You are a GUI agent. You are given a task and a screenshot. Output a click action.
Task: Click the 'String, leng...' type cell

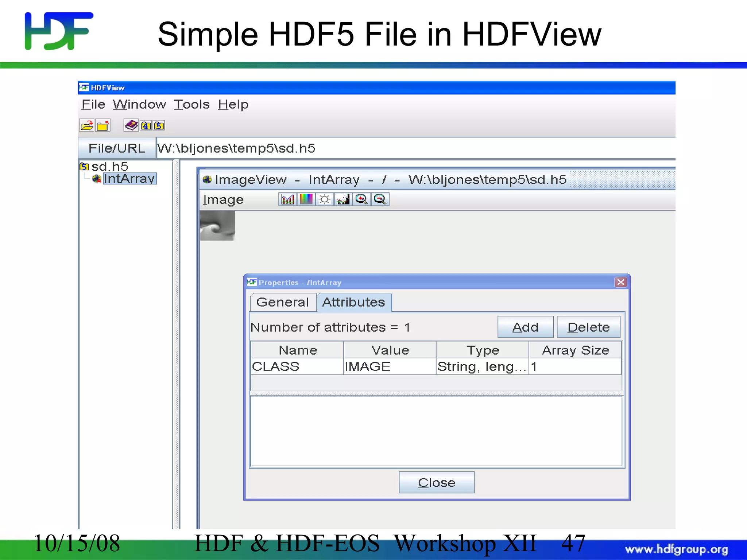(483, 366)
